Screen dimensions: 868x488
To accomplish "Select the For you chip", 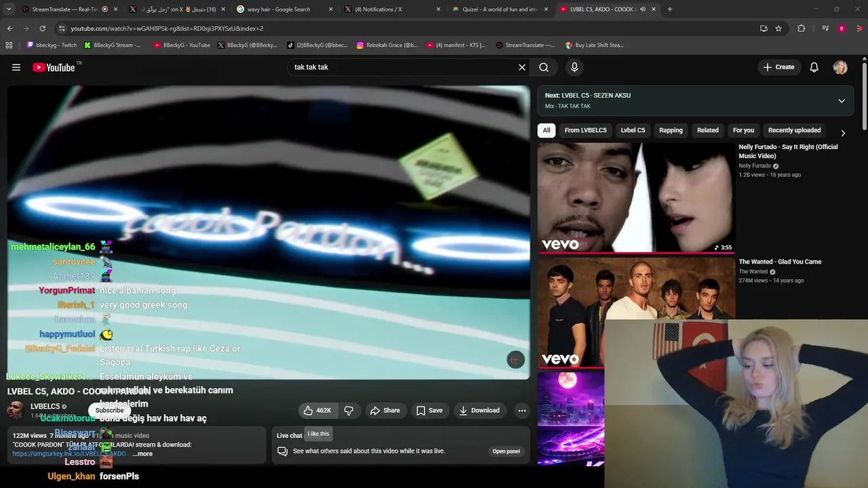I will point(743,130).
